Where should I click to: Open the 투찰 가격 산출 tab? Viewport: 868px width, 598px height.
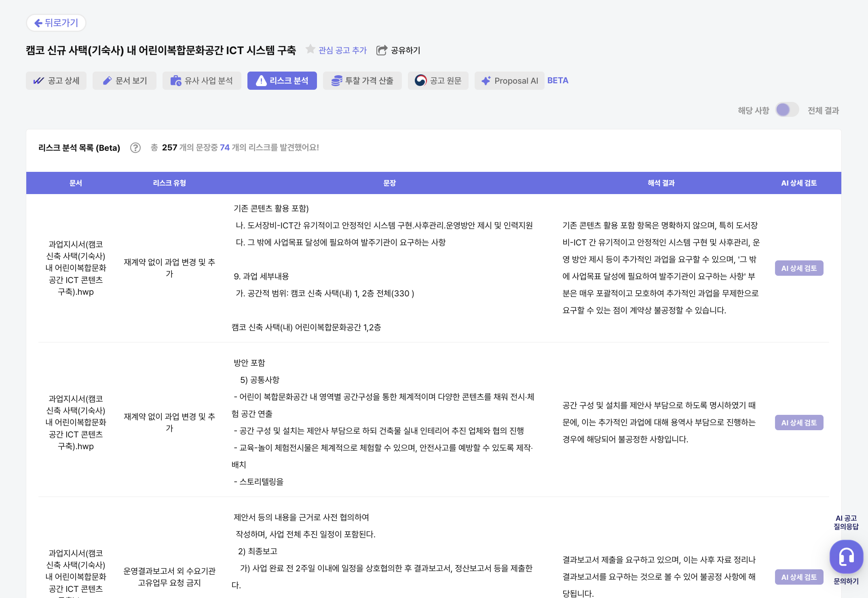pos(362,80)
